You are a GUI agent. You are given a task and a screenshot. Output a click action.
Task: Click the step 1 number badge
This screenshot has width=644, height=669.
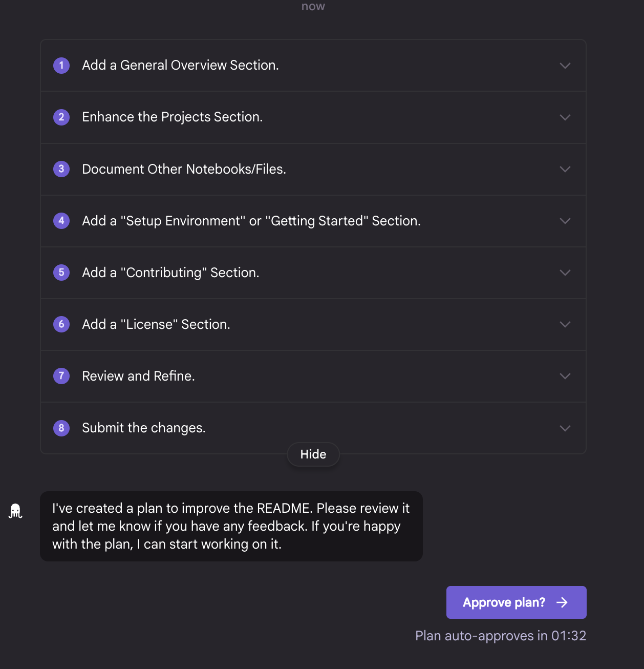tap(61, 66)
